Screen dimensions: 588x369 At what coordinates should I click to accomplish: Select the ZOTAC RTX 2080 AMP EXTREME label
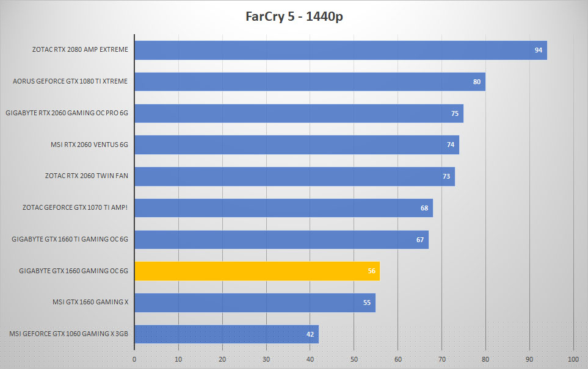pos(80,49)
